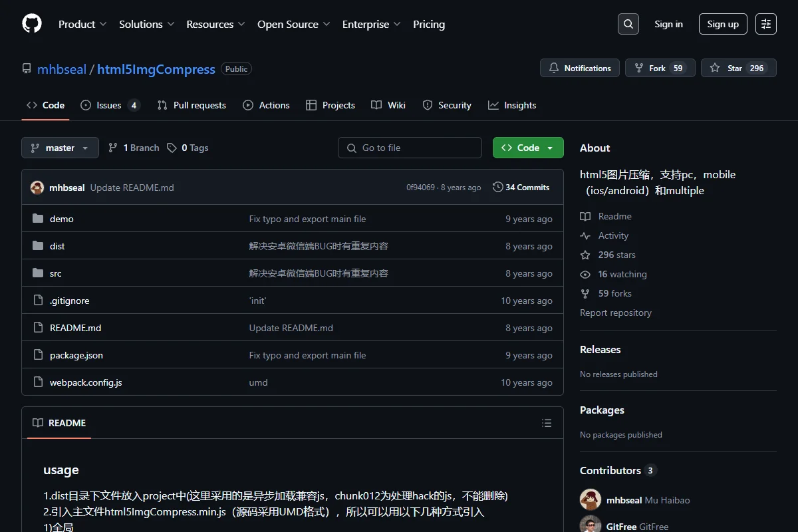The image size is (798, 532).
Task: Click the dist folder icon
Action: point(38,246)
